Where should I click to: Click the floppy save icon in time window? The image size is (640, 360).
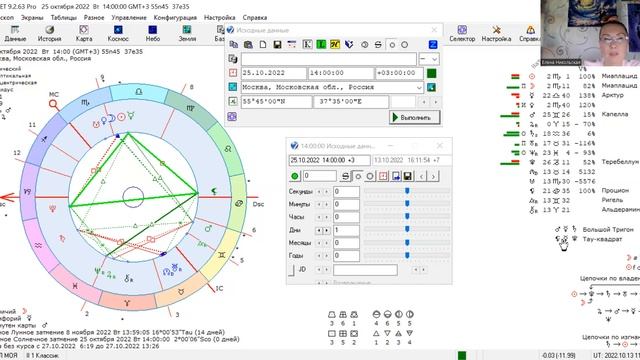(x=407, y=176)
